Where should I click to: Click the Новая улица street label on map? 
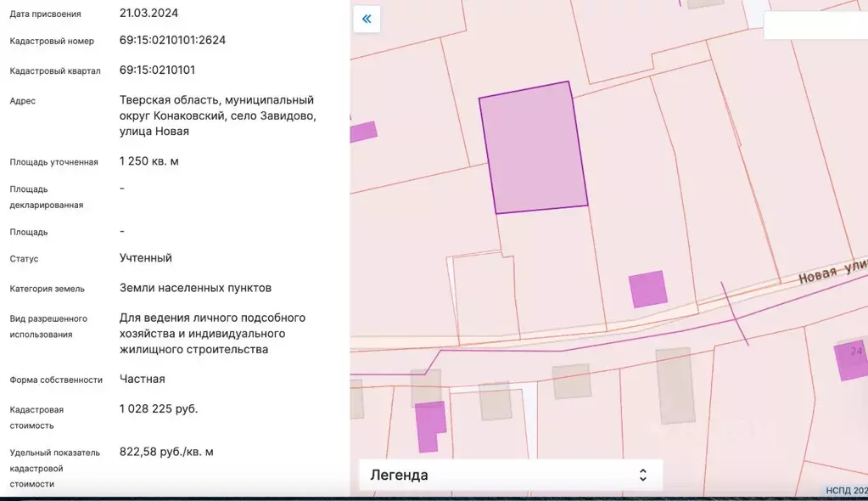(x=832, y=270)
